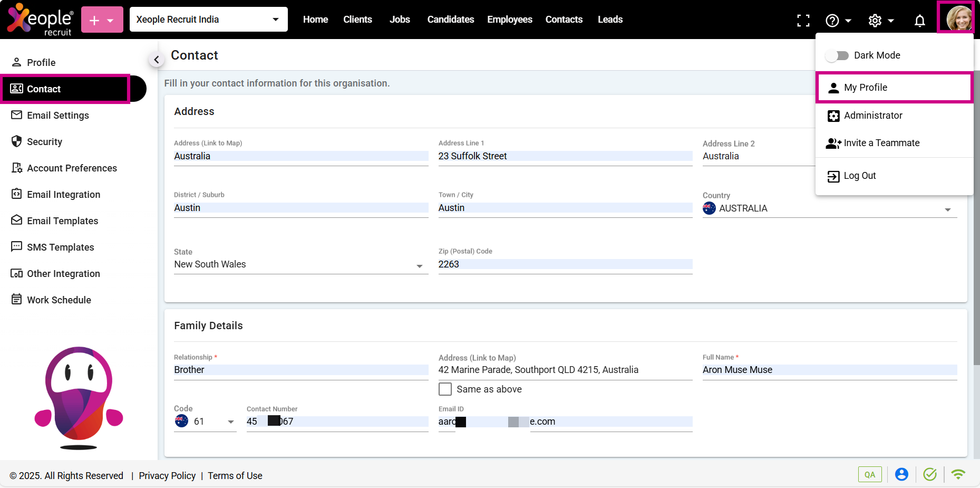Open the settings gear menu
This screenshot has height=488, width=980.
click(x=875, y=21)
